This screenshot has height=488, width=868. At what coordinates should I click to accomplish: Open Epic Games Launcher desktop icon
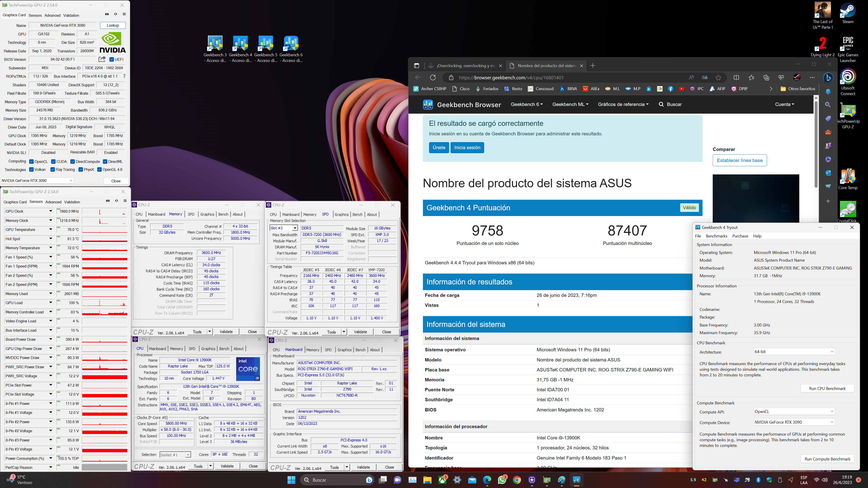[x=848, y=49]
